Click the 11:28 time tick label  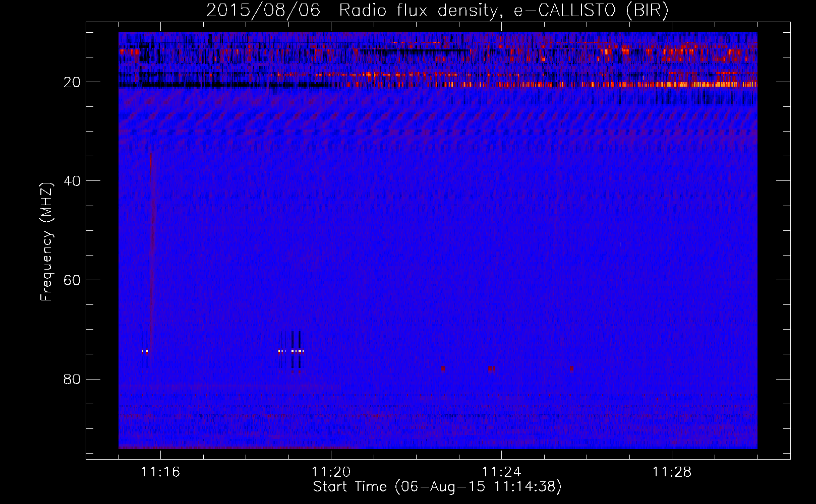[x=672, y=472]
